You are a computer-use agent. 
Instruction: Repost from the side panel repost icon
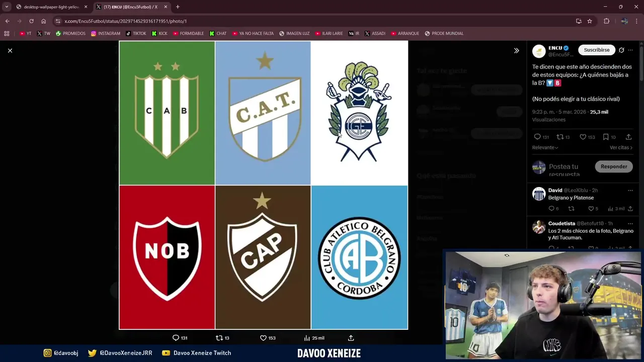560,137
